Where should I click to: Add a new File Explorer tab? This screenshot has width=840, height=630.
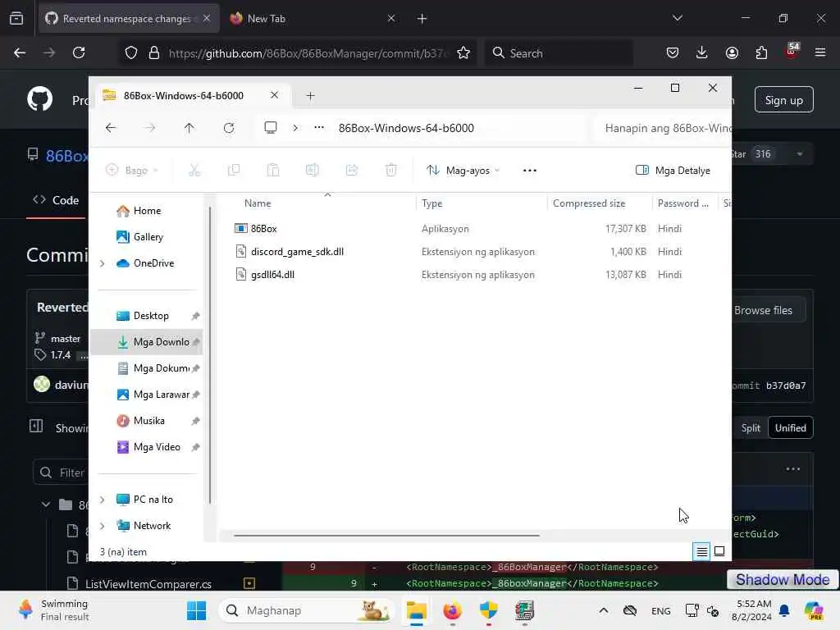click(x=310, y=96)
